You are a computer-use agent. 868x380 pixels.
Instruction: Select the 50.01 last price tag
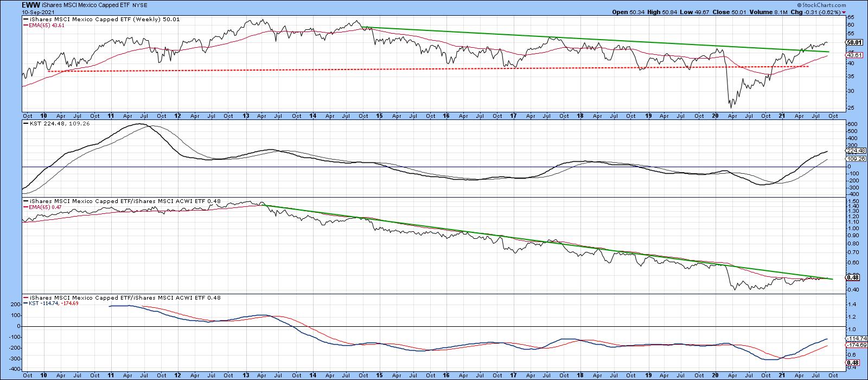[854, 42]
